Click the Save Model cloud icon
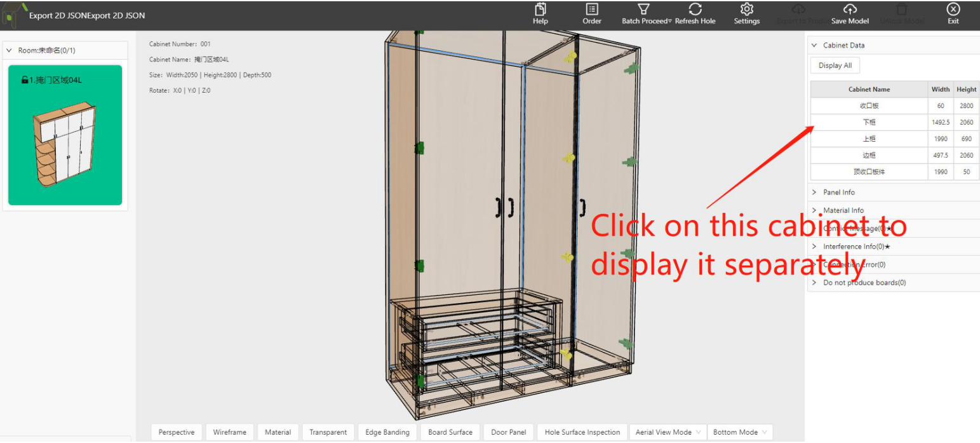Image resolution: width=980 pixels, height=443 pixels. (850, 10)
